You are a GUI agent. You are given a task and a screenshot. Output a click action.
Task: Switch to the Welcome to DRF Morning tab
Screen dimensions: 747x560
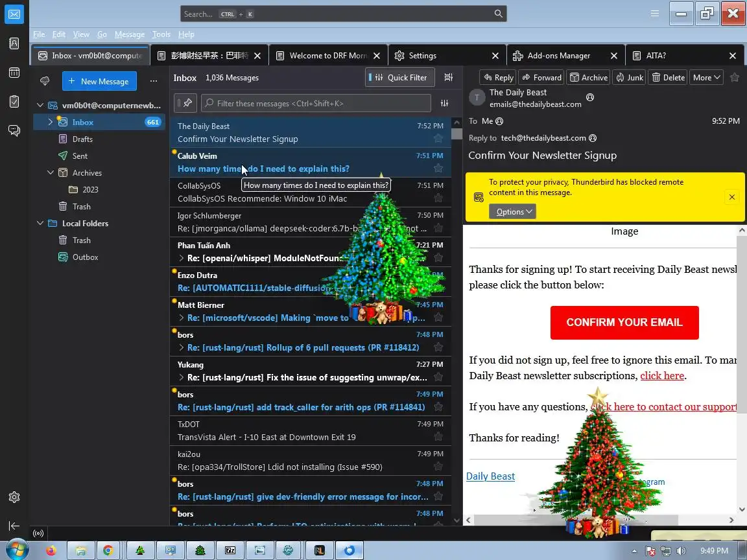[328, 56]
